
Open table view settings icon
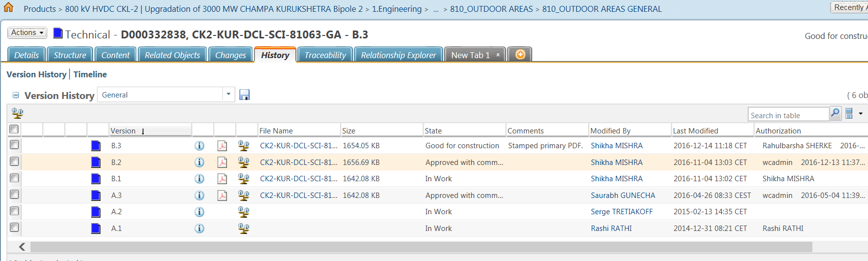(x=849, y=114)
